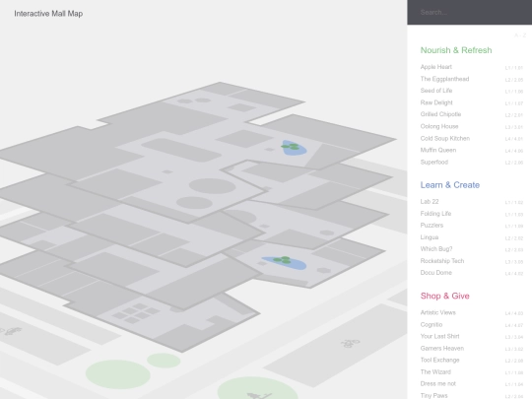
Task: Choose Cognitio from the list
Action: (472, 324)
